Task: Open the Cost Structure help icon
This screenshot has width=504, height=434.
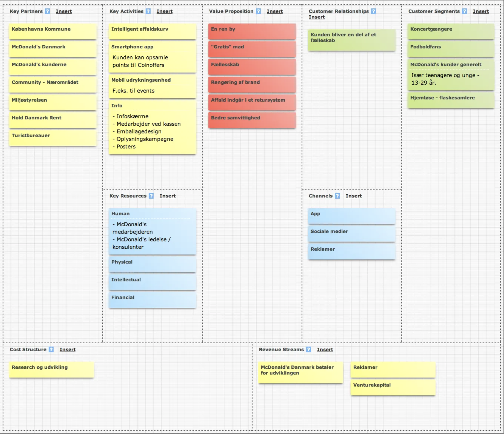Action: 51,349
